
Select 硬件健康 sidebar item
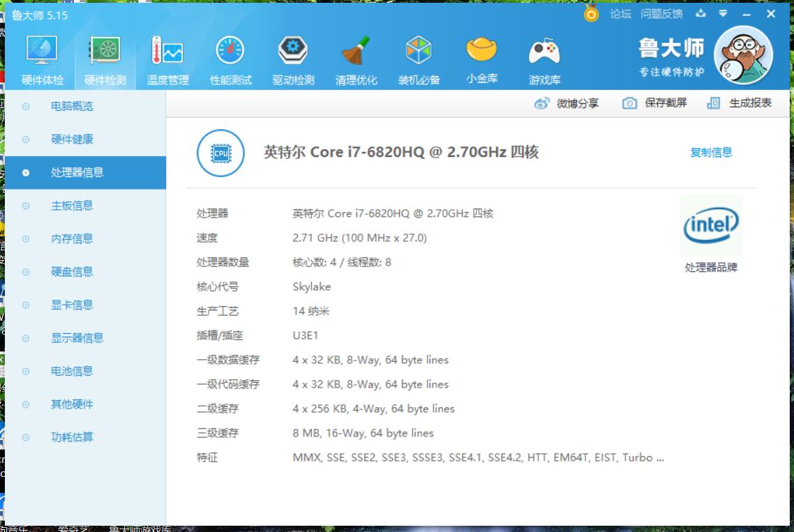pos(72,139)
